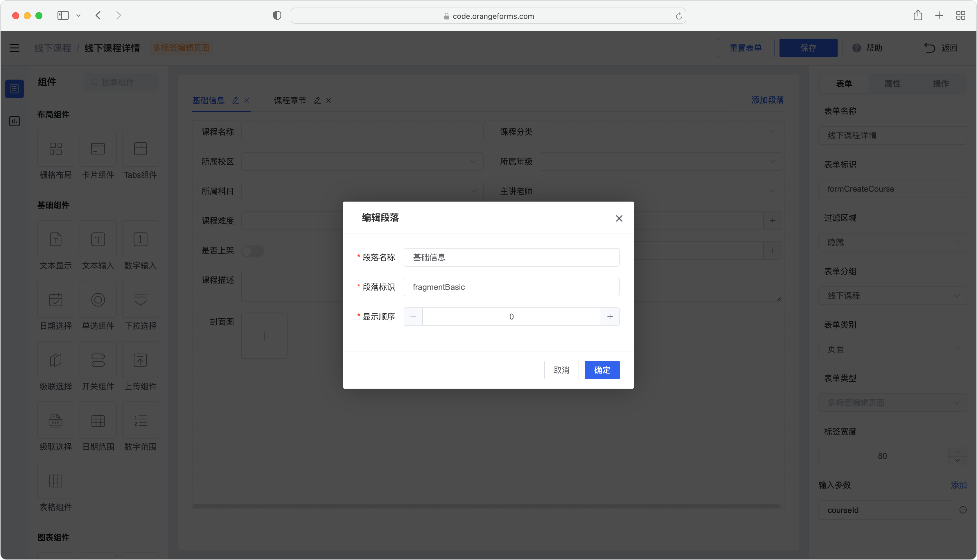Click the close X on 课程章节 tab
This screenshot has height=560, width=977.
pos(328,101)
